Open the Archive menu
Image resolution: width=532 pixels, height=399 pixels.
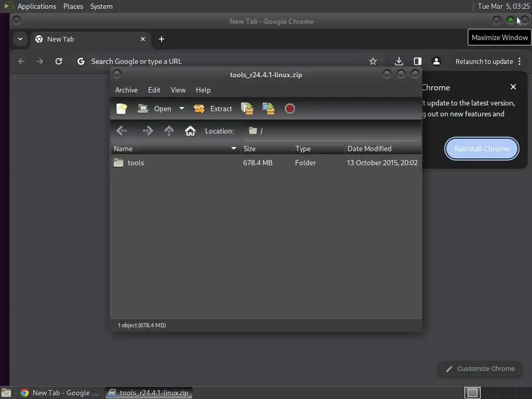click(126, 90)
